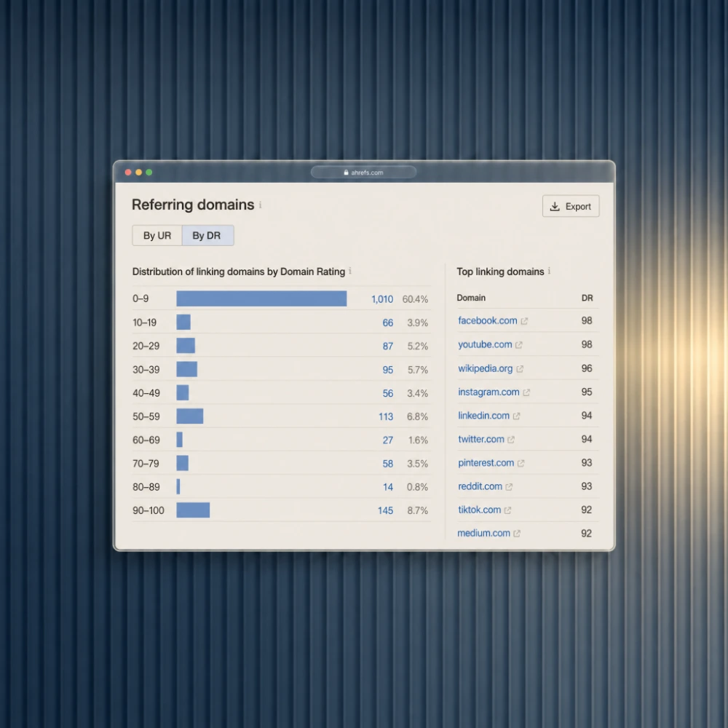Open linkedin.com external link icon

(516, 416)
